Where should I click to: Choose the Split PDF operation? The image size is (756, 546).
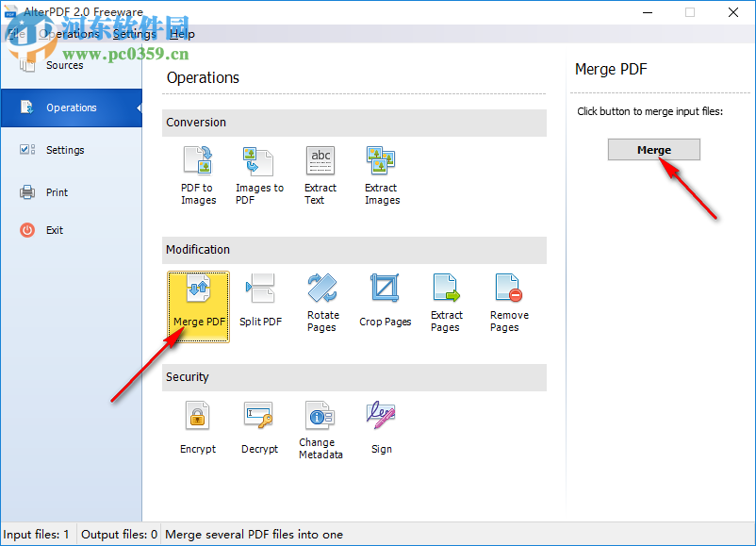click(x=260, y=303)
